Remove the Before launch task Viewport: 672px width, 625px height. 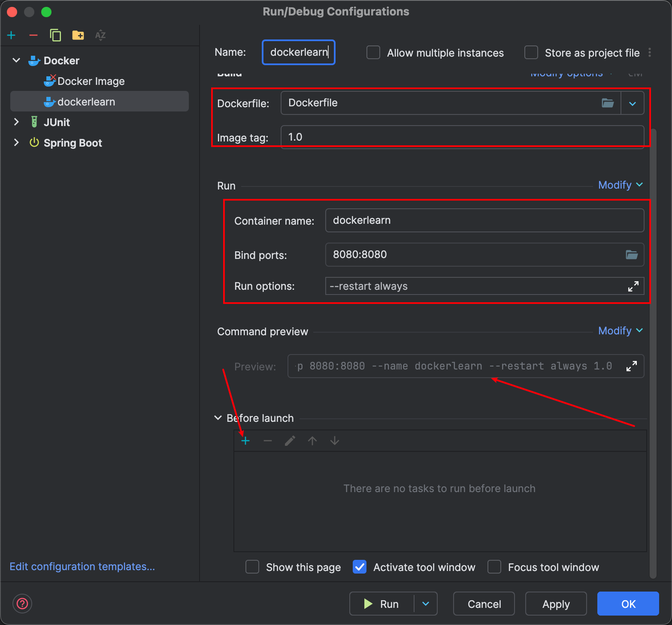tap(268, 441)
